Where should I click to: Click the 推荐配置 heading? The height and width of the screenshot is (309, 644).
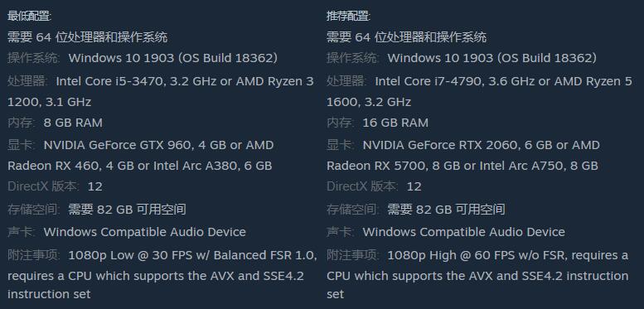click(348, 17)
